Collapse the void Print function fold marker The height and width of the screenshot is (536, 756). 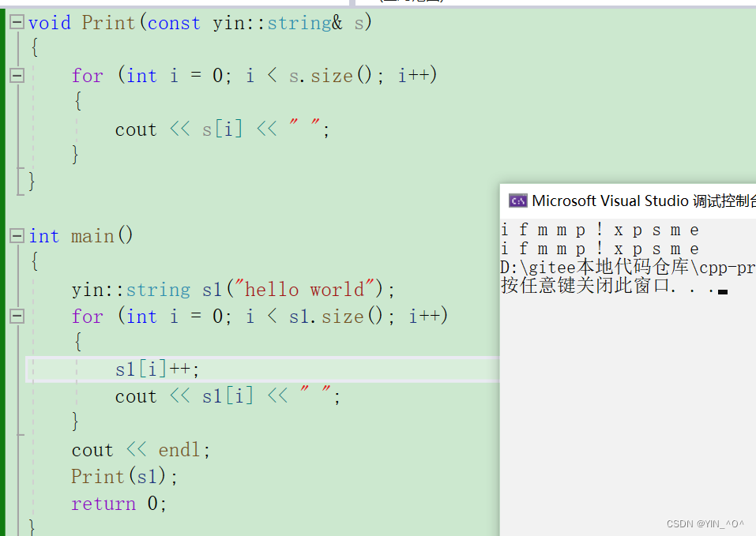[17, 21]
